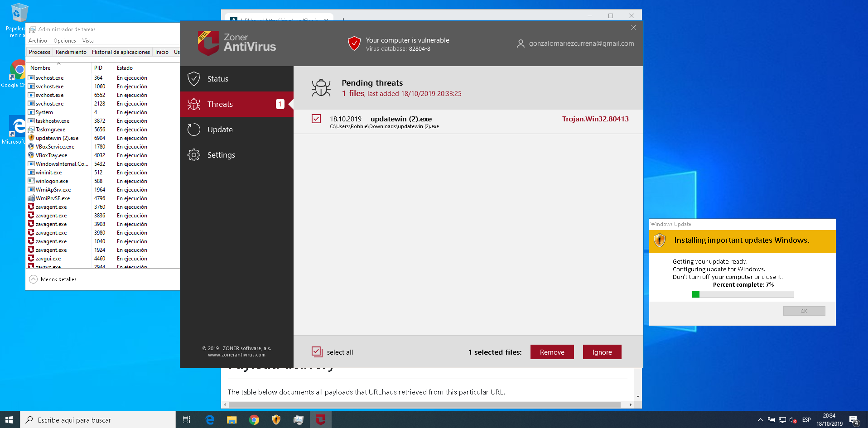The height and width of the screenshot is (428, 868).
Task: Click the taskbar search box
Action: click(x=98, y=420)
